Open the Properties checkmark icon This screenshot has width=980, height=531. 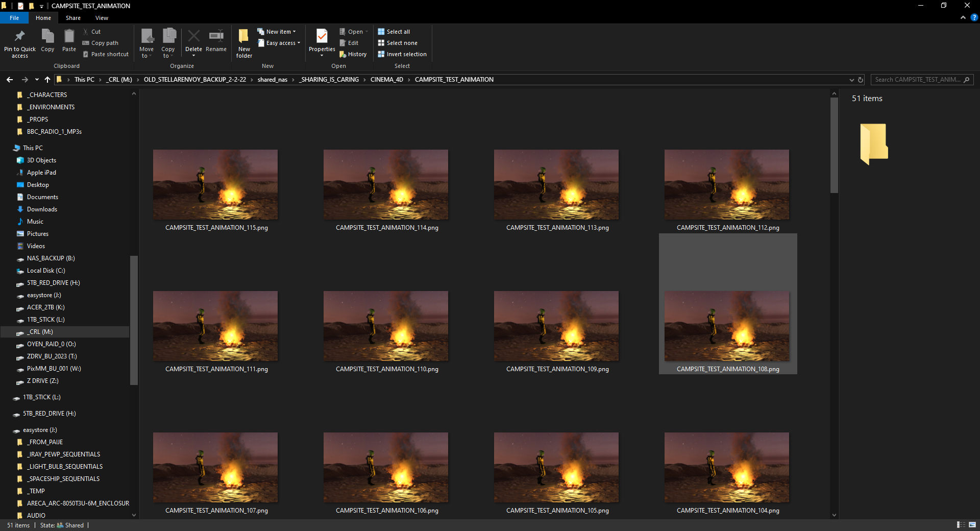coord(322,36)
